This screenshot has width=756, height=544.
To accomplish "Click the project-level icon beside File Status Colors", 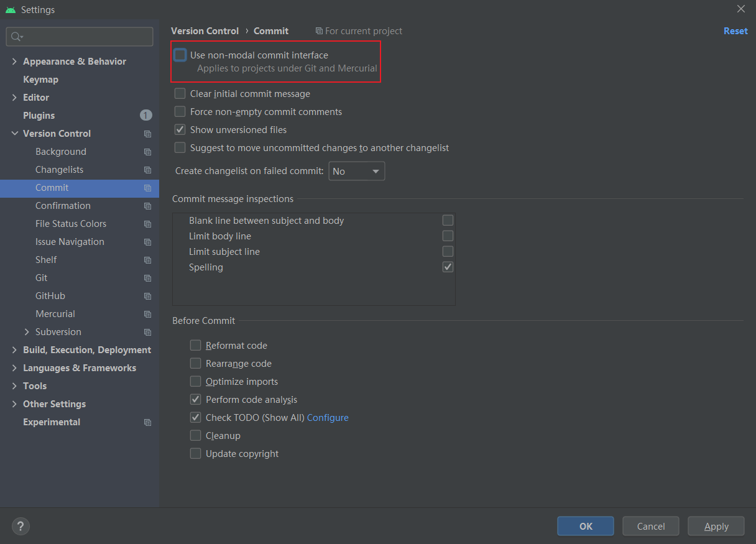I will point(147,224).
